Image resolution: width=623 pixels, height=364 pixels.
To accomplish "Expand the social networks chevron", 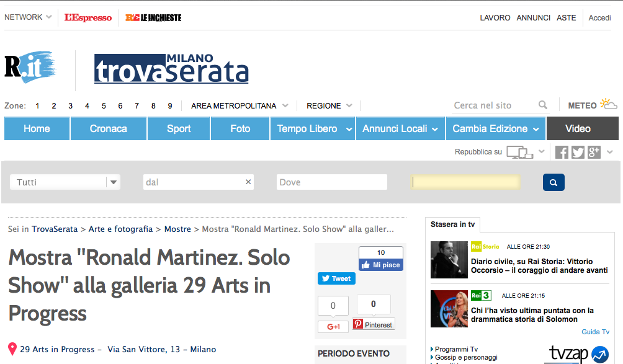I will coord(610,152).
